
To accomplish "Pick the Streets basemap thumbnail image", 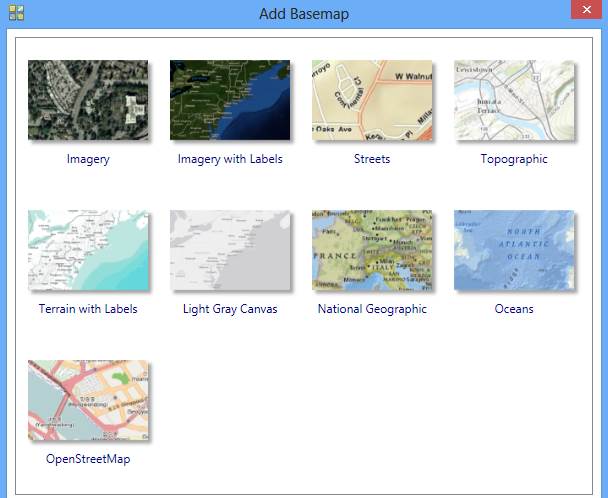I will tap(372, 100).
